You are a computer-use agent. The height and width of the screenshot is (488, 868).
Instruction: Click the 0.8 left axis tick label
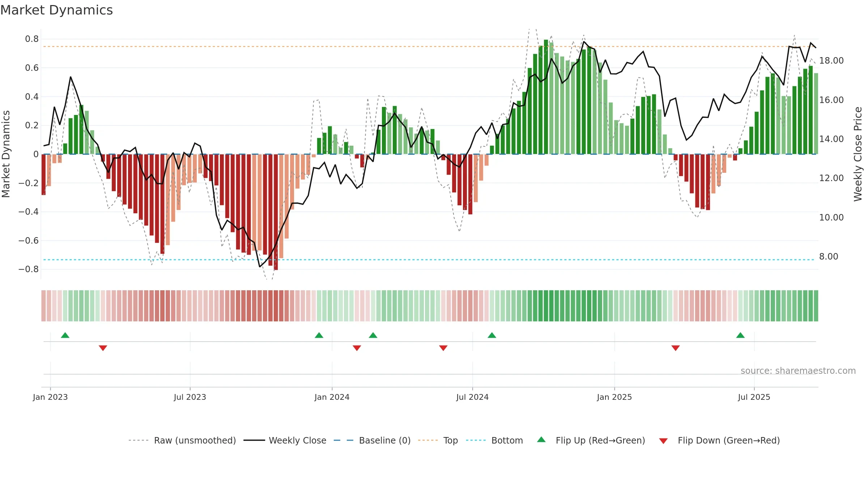(32, 39)
